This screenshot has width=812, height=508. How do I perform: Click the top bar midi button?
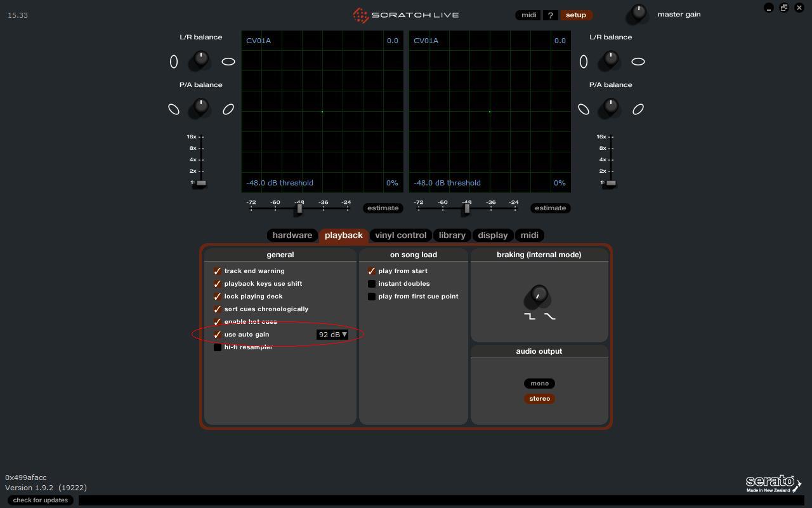(x=528, y=15)
